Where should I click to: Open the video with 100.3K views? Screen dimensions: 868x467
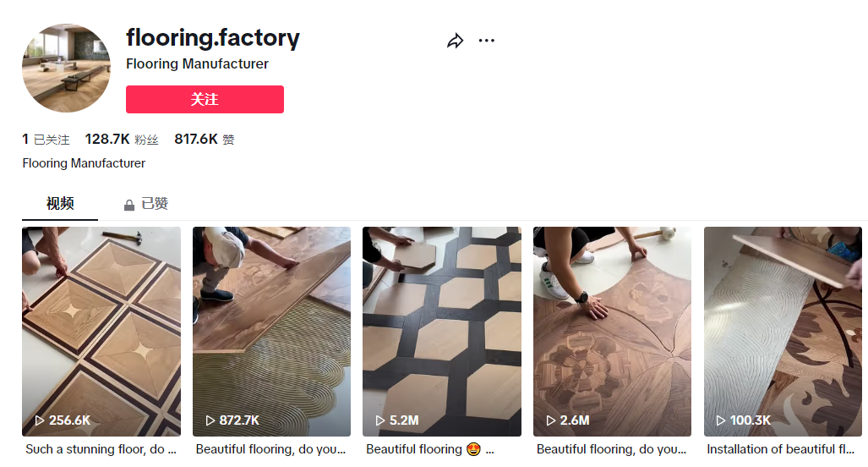click(783, 331)
